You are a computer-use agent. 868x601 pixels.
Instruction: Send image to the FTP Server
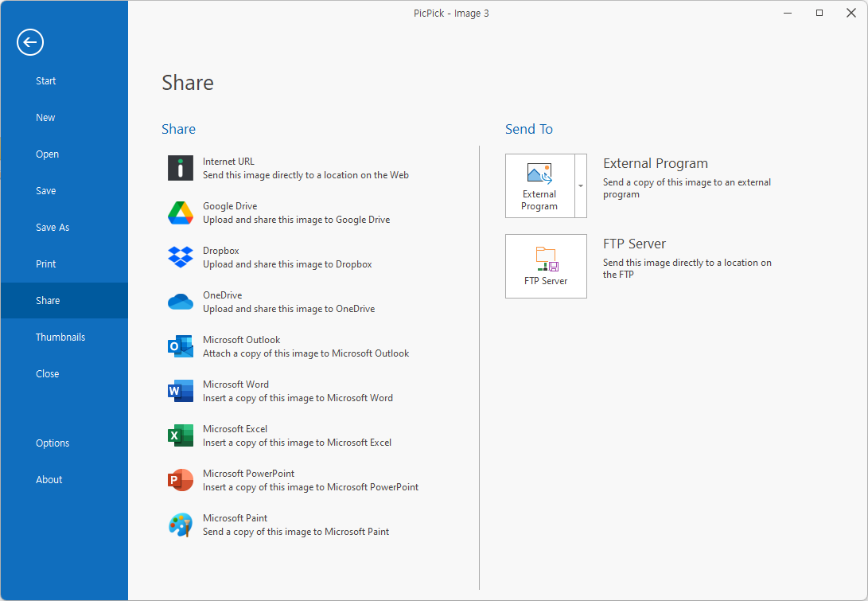click(546, 266)
